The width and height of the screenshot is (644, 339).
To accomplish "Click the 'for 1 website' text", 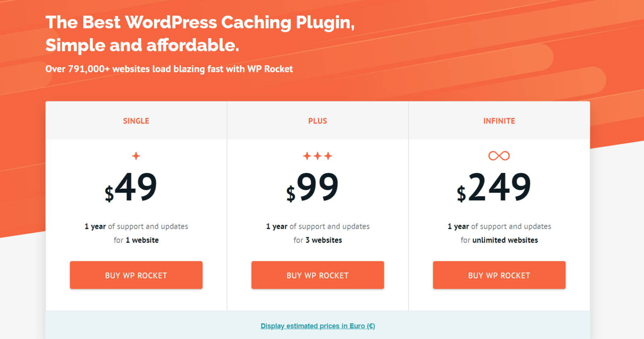I will point(136,240).
